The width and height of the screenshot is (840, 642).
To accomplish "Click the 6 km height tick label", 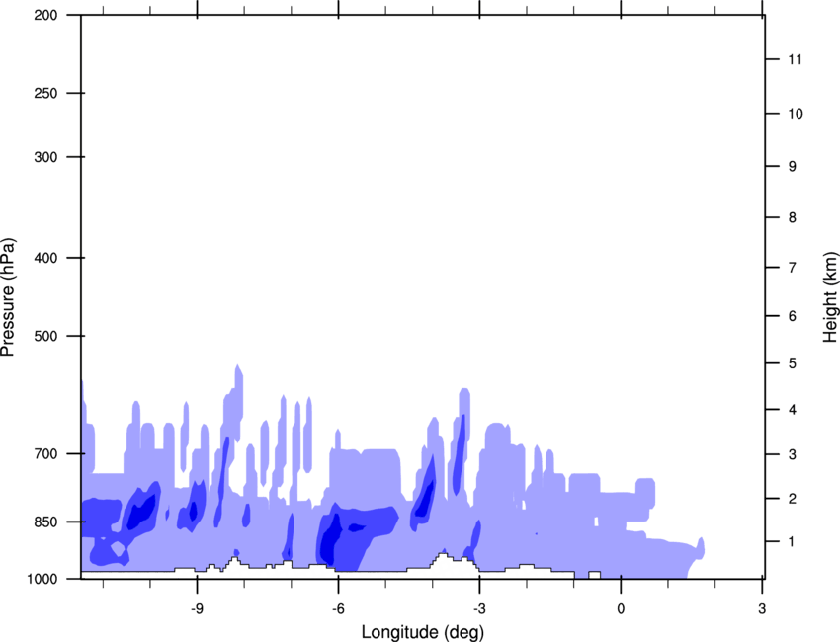I will pos(793,316).
